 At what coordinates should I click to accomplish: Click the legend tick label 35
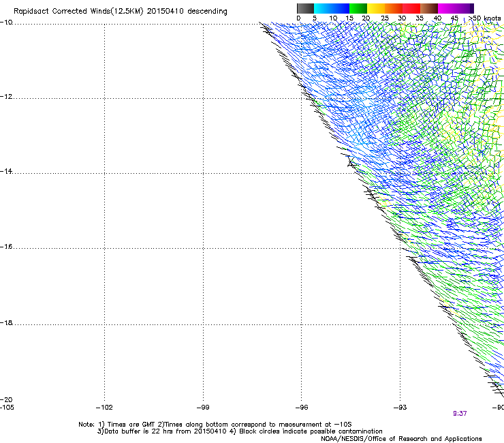[420, 18]
